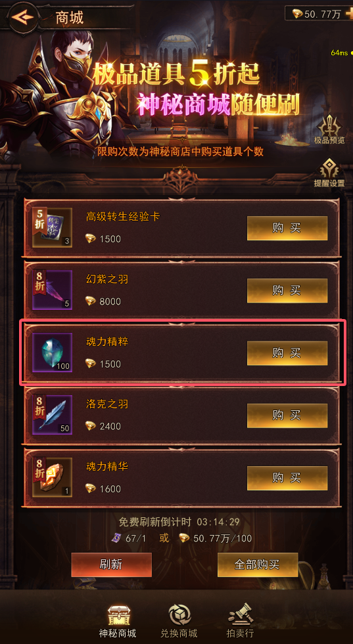Tap the 高级转生经验卡 item icon
The image size is (353, 644).
(x=52, y=227)
